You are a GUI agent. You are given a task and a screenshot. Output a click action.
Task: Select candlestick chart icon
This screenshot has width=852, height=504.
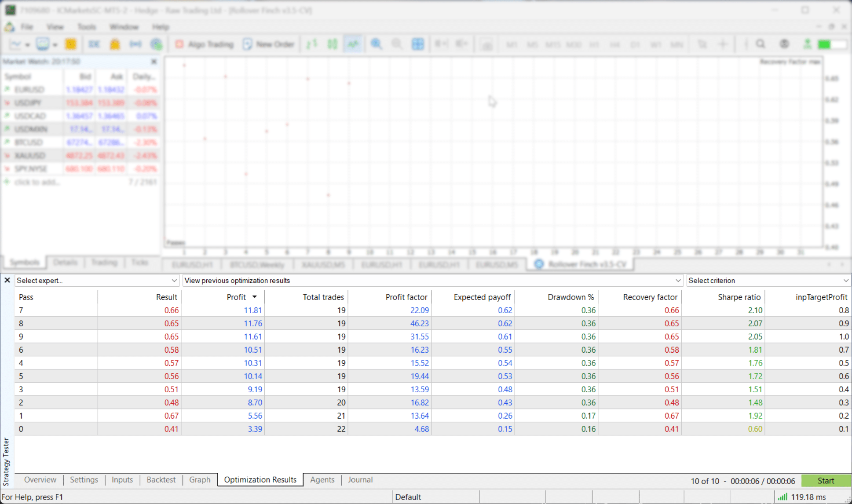[x=332, y=44]
